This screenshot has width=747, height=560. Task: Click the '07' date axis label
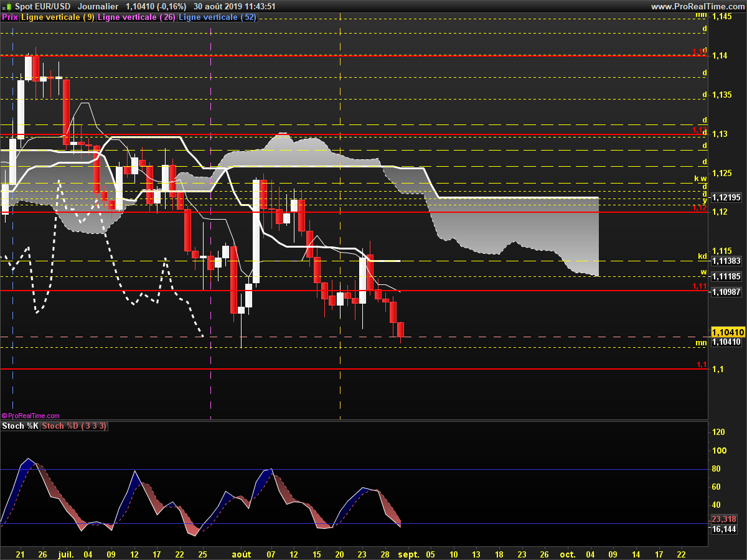(x=270, y=554)
